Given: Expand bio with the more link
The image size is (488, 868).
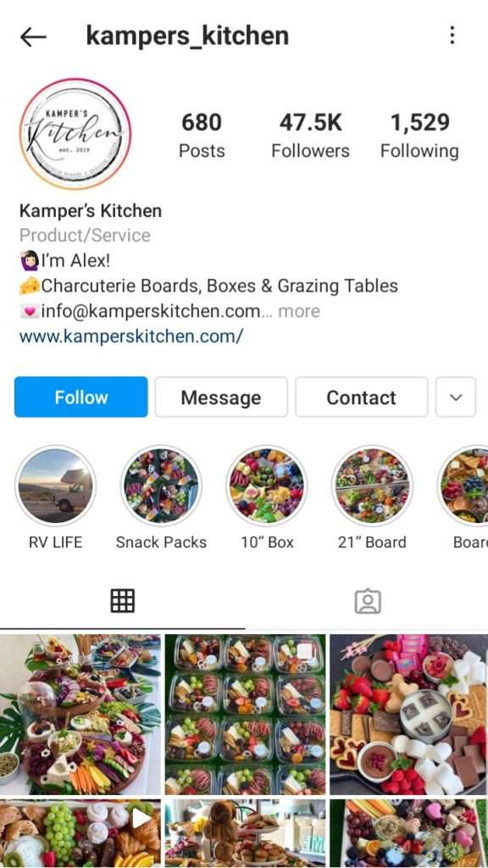Looking at the screenshot, I should (x=299, y=311).
